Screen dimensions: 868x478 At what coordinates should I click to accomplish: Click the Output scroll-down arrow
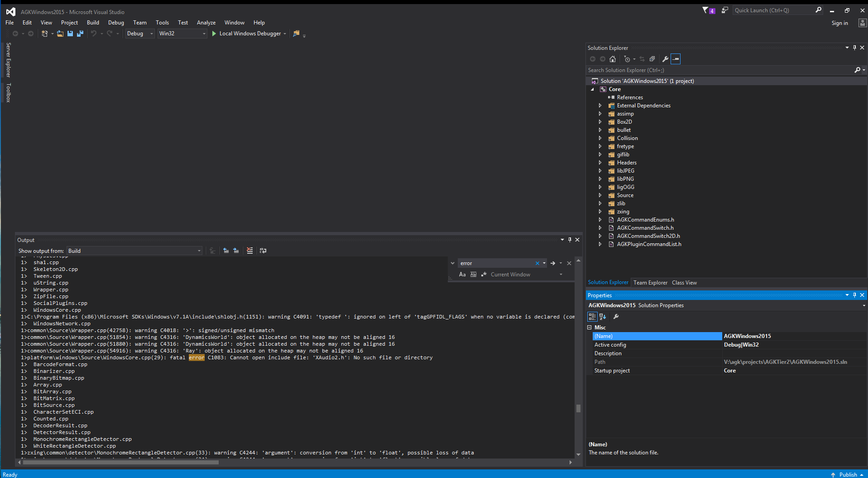click(578, 454)
